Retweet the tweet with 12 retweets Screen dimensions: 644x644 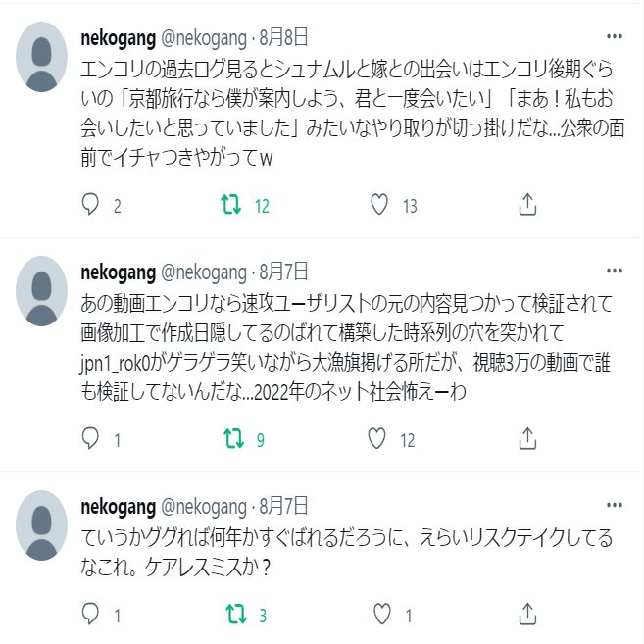(231, 205)
